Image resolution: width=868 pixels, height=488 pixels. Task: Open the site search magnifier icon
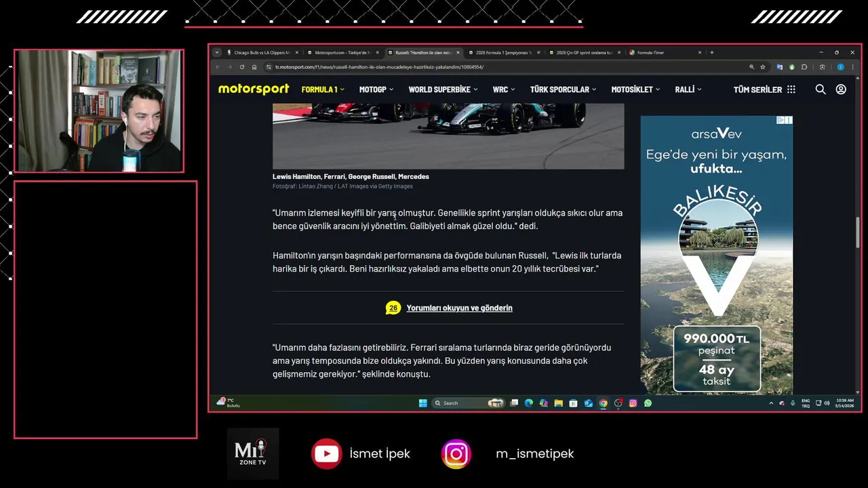tap(821, 89)
